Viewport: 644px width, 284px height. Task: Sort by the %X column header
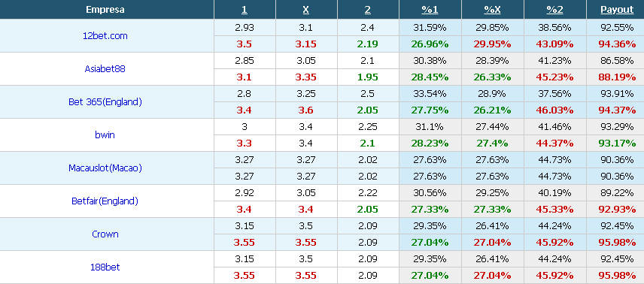click(x=493, y=10)
